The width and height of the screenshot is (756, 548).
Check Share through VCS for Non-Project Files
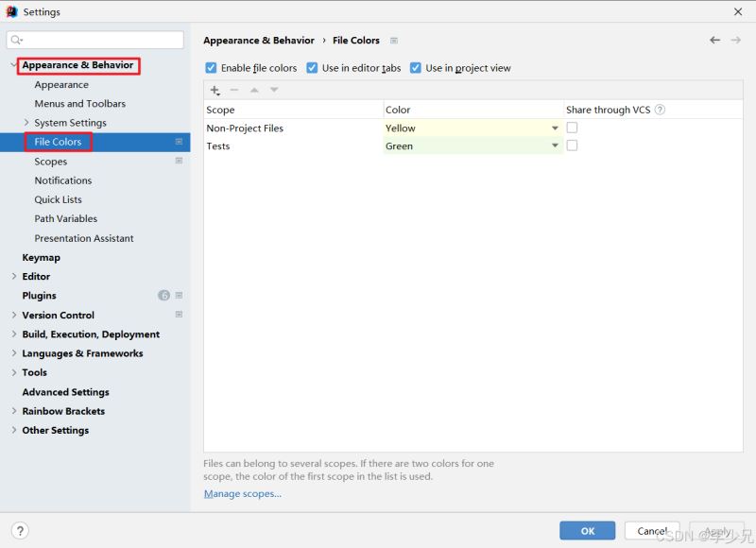[x=572, y=128]
